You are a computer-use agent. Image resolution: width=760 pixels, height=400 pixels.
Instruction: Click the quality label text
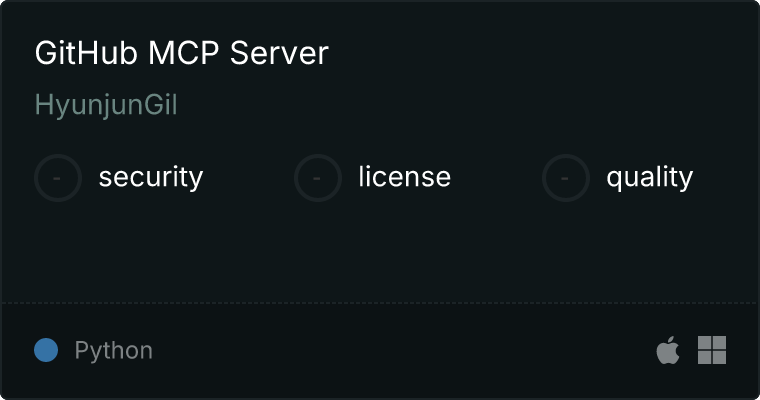pyautogui.click(x=649, y=177)
